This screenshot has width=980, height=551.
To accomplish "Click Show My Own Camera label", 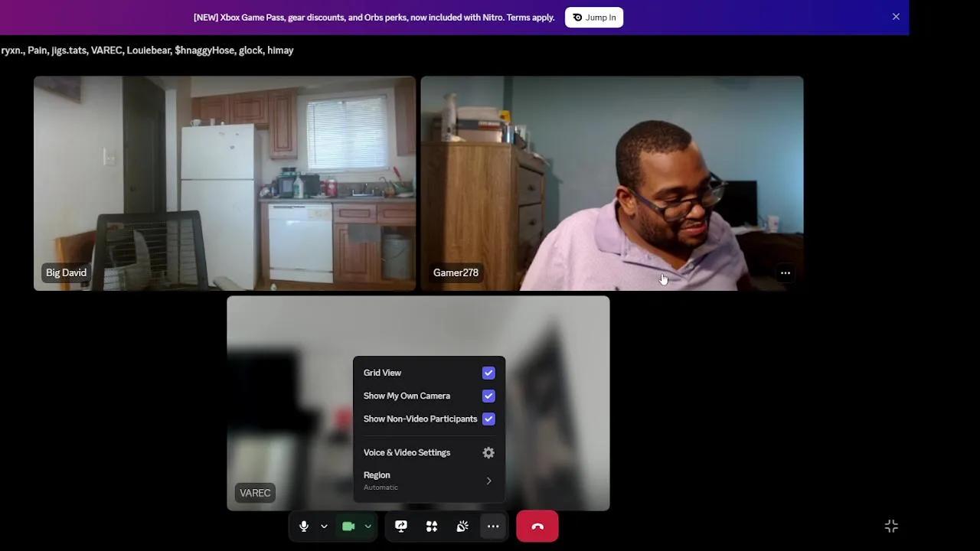I will click(407, 396).
